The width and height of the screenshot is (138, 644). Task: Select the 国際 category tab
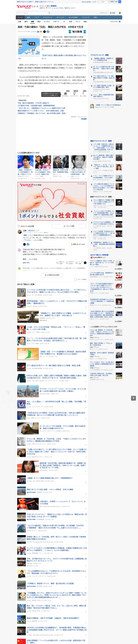point(32,21)
